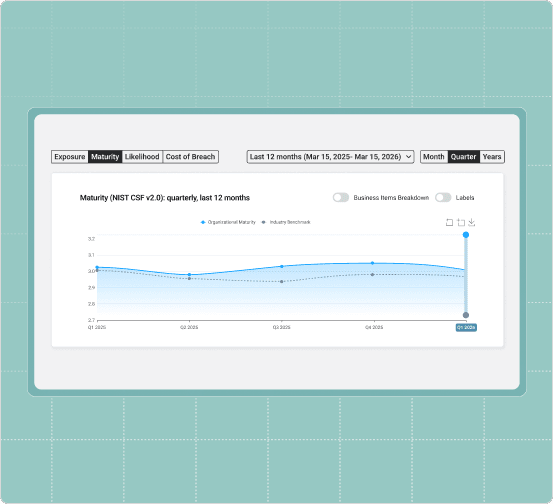553x504 pixels.
Task: Click Industry Benchmark point at Q2 2025
Action: pyautogui.click(x=189, y=279)
